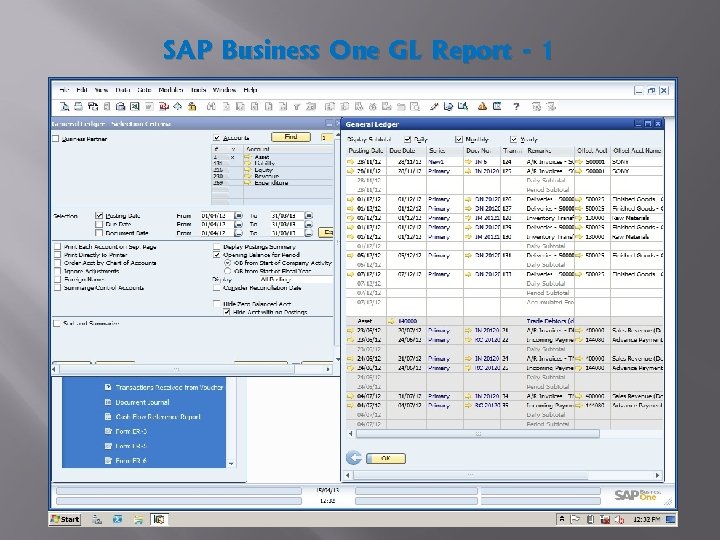Click the Posting Date From date field
The height and width of the screenshot is (540, 720).
217,215
